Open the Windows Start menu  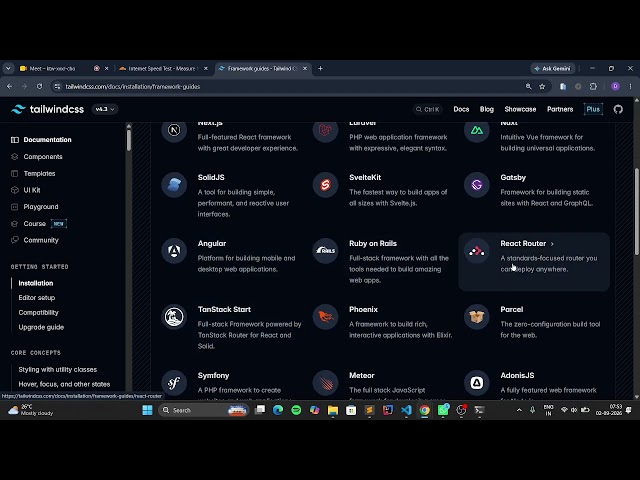(147, 410)
